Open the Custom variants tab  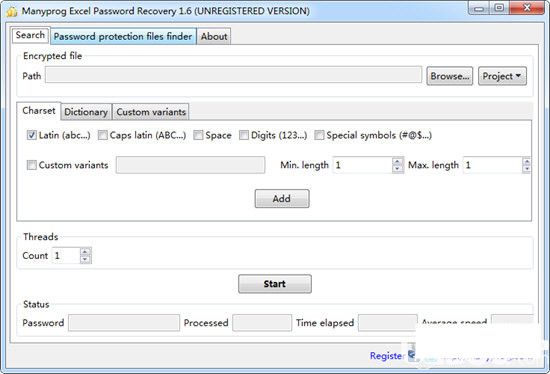151,112
